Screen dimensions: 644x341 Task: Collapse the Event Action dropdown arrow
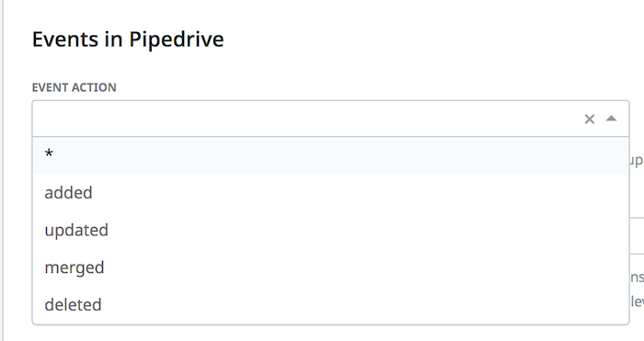coord(611,119)
